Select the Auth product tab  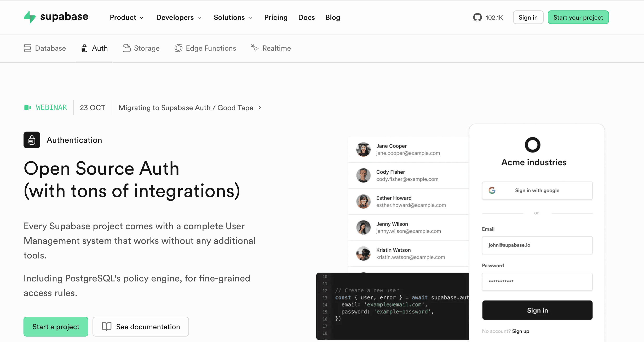click(x=94, y=48)
